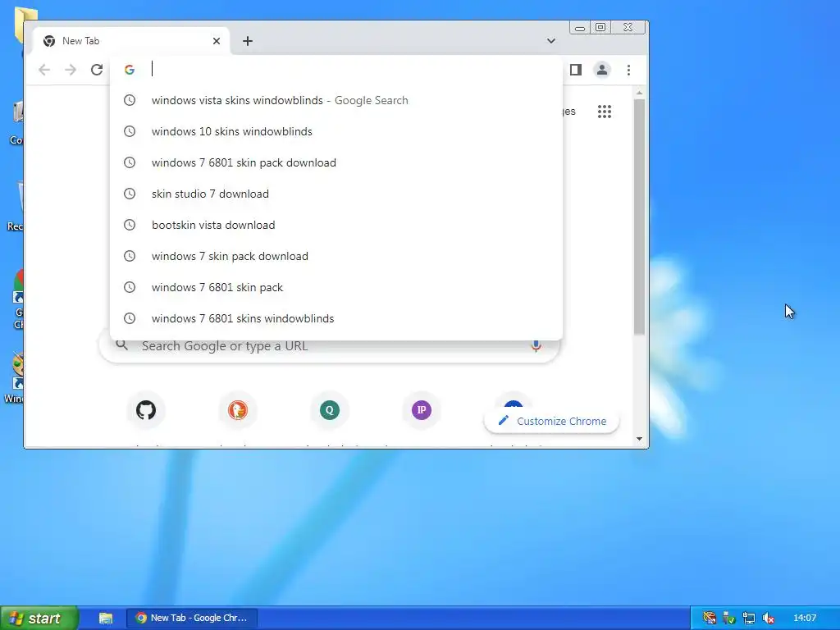Start voice search with the microphone icon
The image size is (840, 630).
(x=536, y=346)
